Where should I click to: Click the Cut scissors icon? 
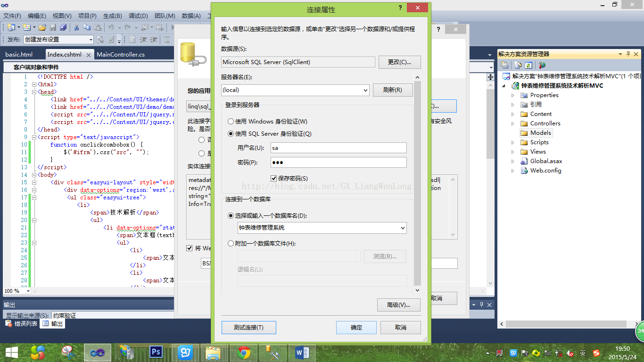76,27
